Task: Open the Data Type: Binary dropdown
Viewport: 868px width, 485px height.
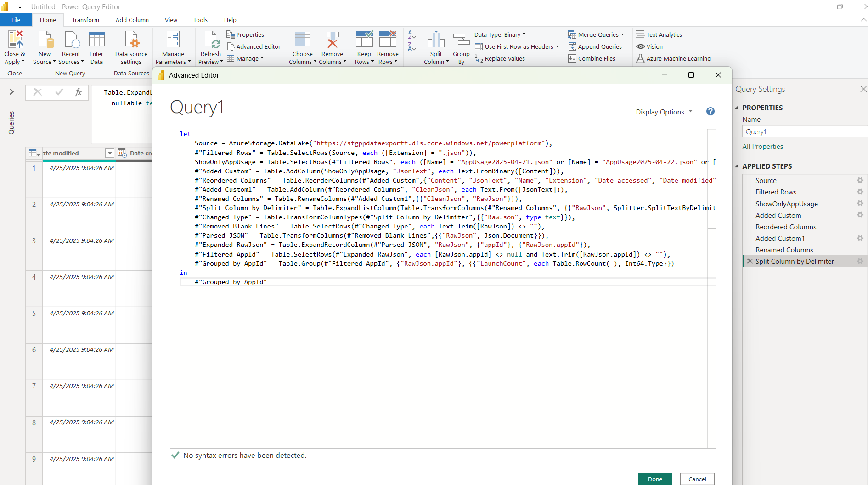Action: pos(500,34)
